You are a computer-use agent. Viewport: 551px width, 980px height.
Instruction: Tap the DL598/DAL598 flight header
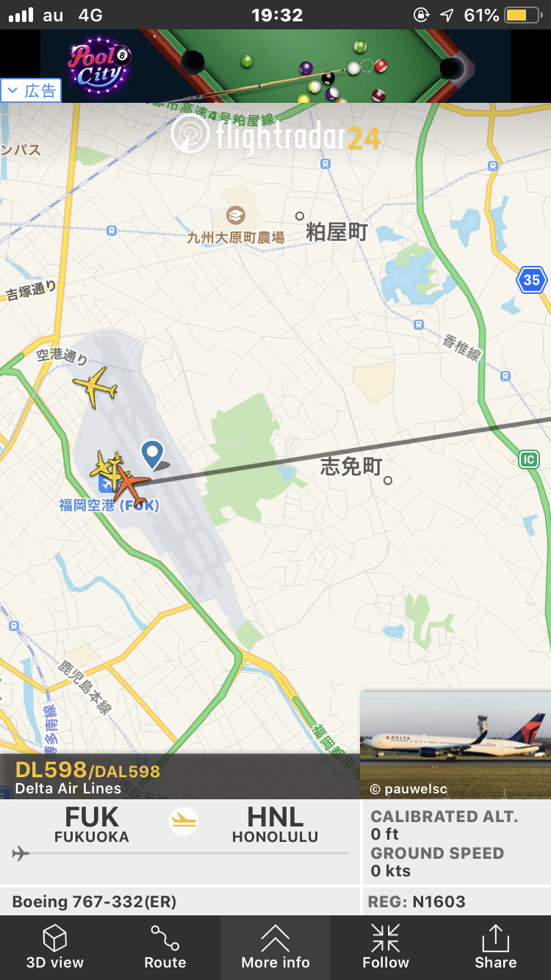[x=180, y=777]
